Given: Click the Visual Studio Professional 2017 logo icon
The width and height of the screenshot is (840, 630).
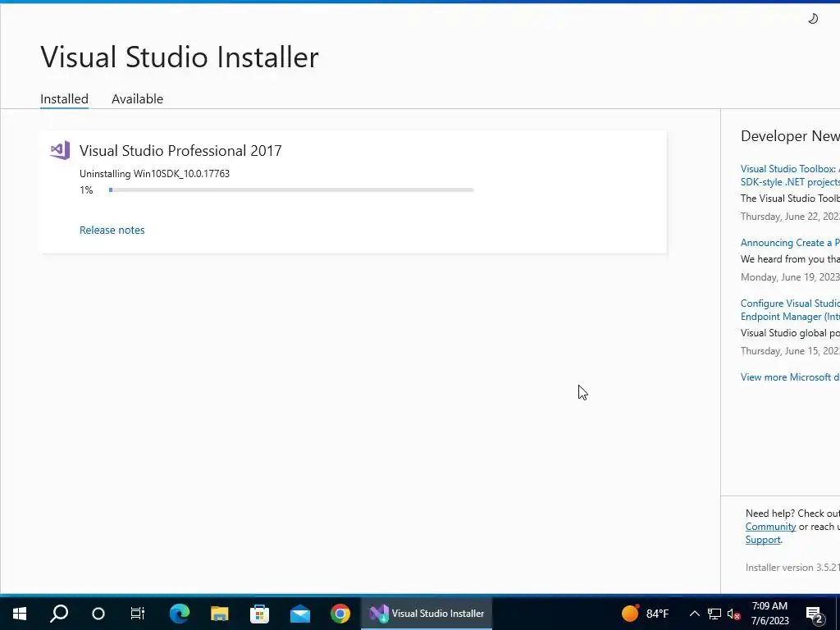Looking at the screenshot, I should coord(60,151).
